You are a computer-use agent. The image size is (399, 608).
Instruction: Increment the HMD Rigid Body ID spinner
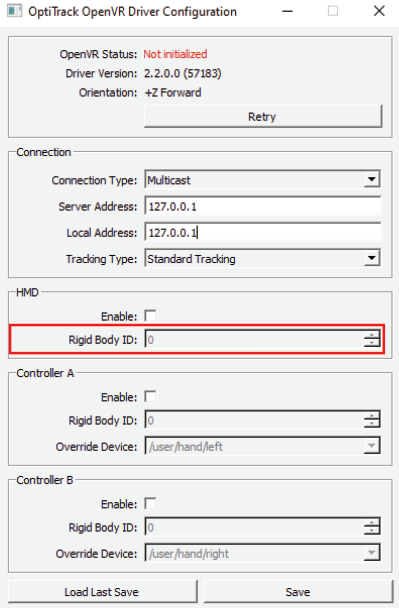pos(372,335)
